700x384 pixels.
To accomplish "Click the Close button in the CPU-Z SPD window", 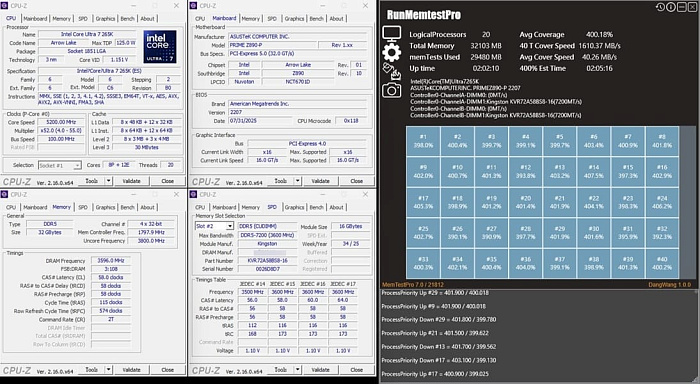I will click(x=356, y=370).
